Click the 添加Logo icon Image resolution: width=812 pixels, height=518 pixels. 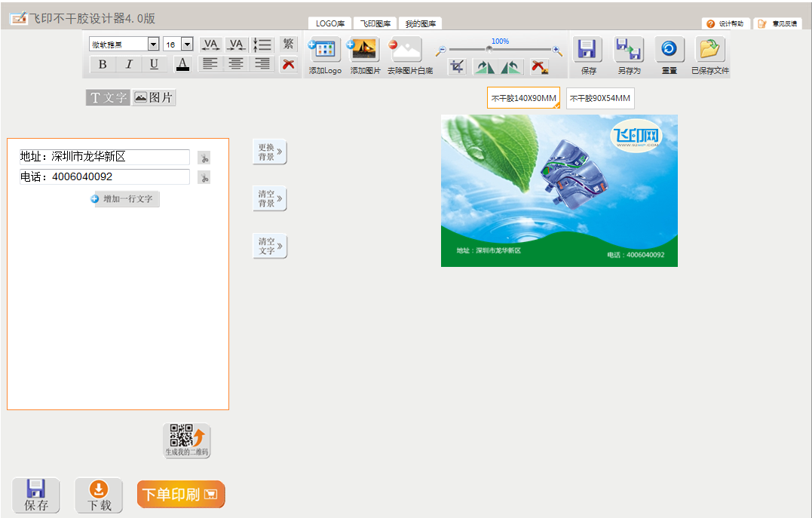(325, 50)
